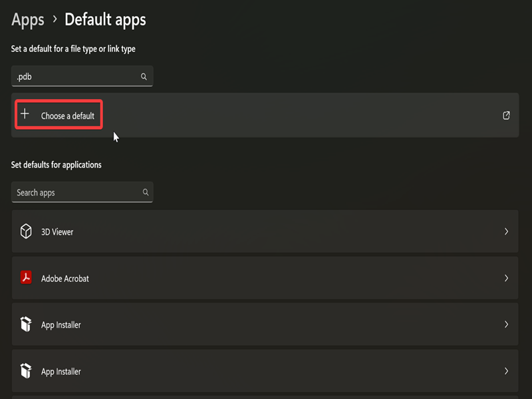Click the external link icon in the file type row

(506, 115)
